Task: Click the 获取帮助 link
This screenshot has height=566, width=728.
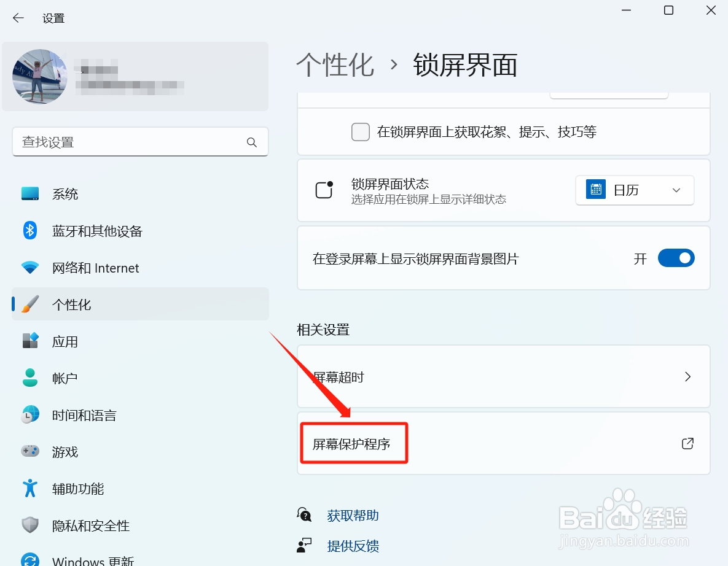Action: (353, 516)
